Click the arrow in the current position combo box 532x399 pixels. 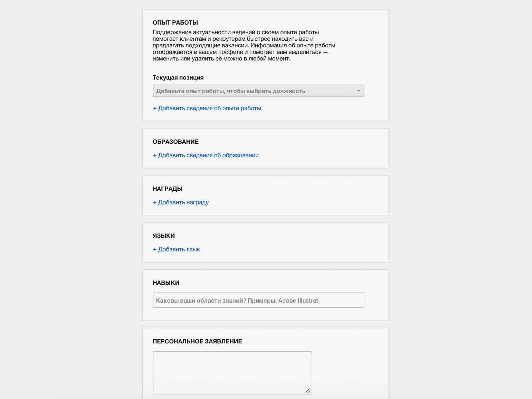tap(359, 91)
